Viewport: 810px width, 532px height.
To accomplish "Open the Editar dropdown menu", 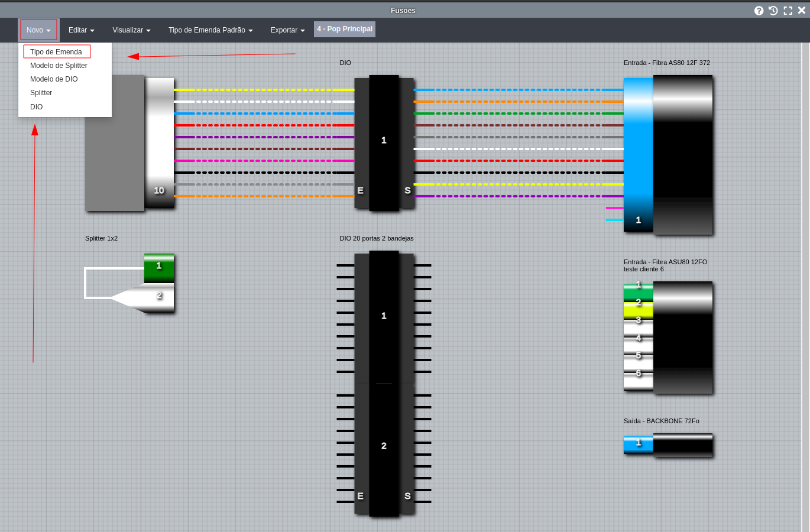I will click(x=82, y=30).
